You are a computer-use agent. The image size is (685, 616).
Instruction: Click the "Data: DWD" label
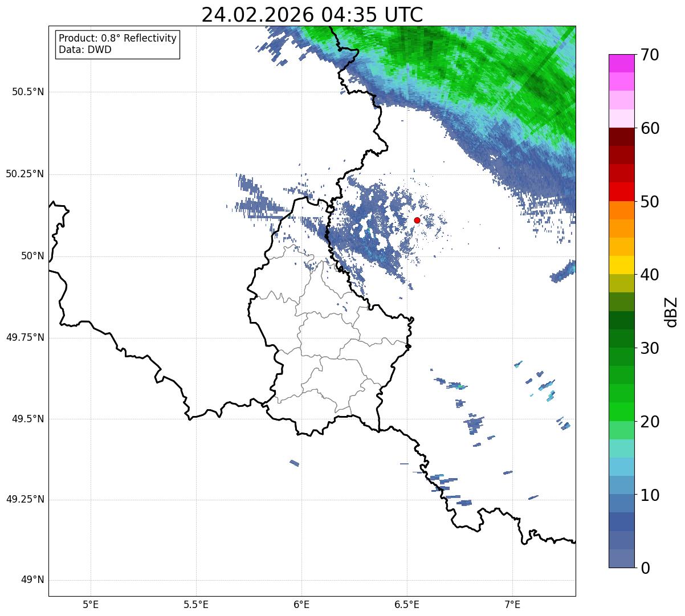click(85, 50)
